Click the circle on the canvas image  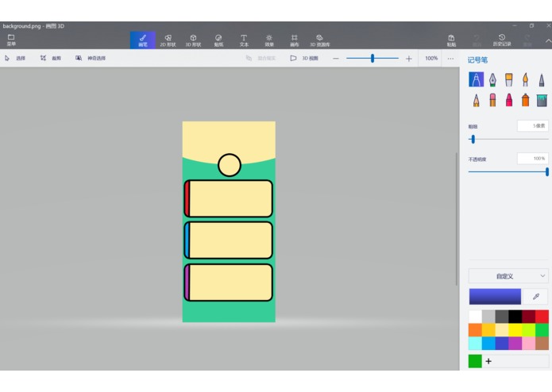tap(230, 165)
